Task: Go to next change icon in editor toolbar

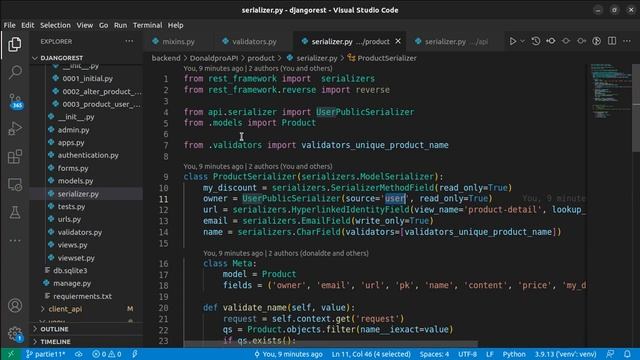Action: point(581,41)
